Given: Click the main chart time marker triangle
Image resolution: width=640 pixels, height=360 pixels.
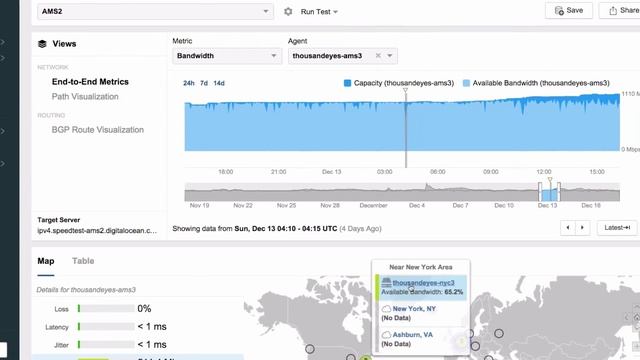Looking at the screenshot, I should pyautogui.click(x=405, y=91).
